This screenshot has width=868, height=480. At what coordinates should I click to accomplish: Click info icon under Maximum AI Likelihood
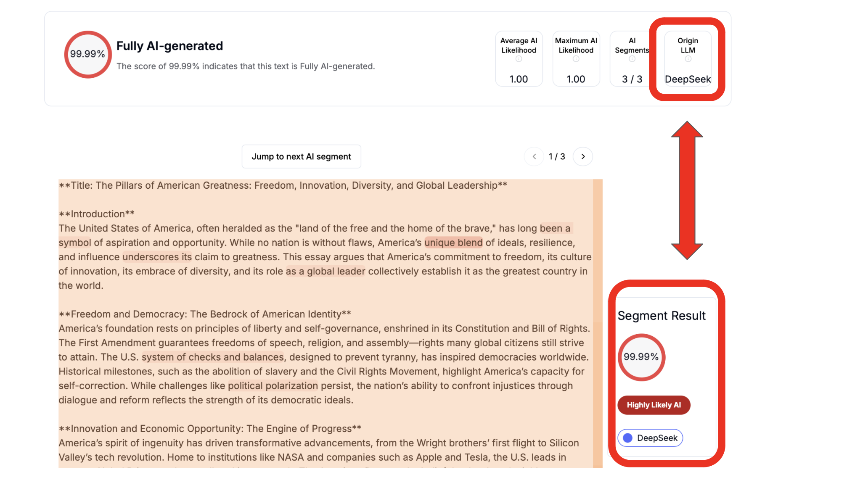(x=576, y=59)
